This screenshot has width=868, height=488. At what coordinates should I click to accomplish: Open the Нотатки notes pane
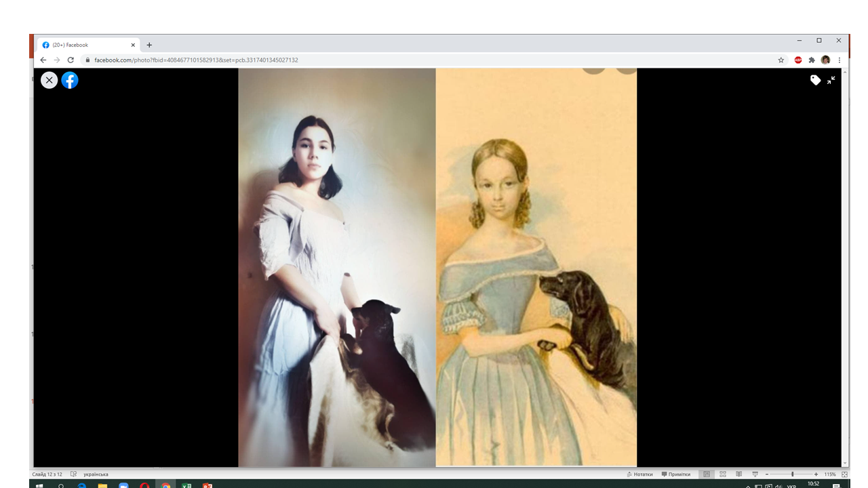(639, 474)
